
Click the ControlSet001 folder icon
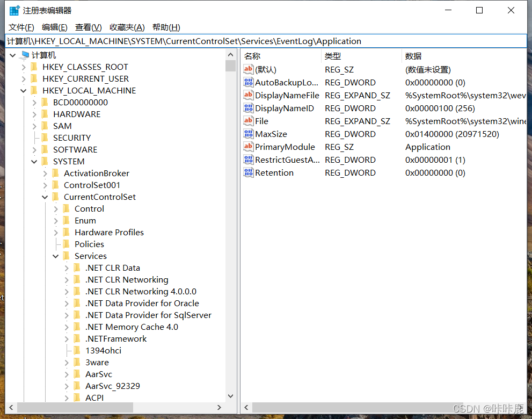point(56,185)
